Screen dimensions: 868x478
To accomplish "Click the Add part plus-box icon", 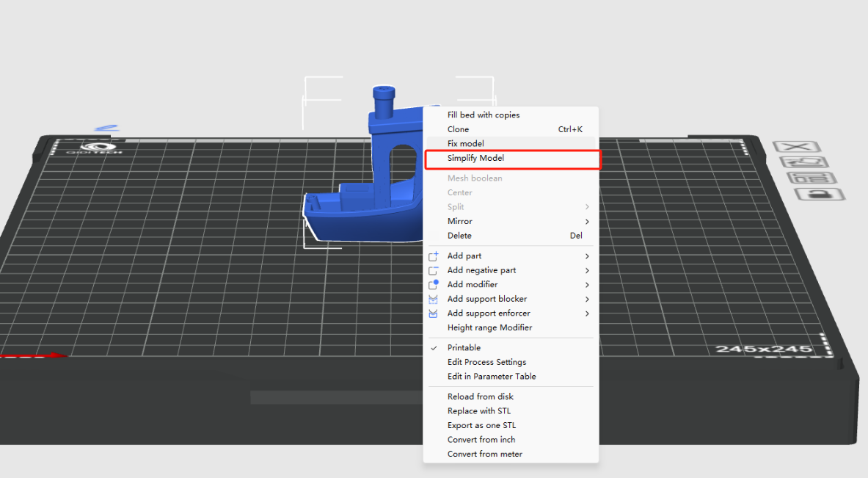I will [433, 256].
